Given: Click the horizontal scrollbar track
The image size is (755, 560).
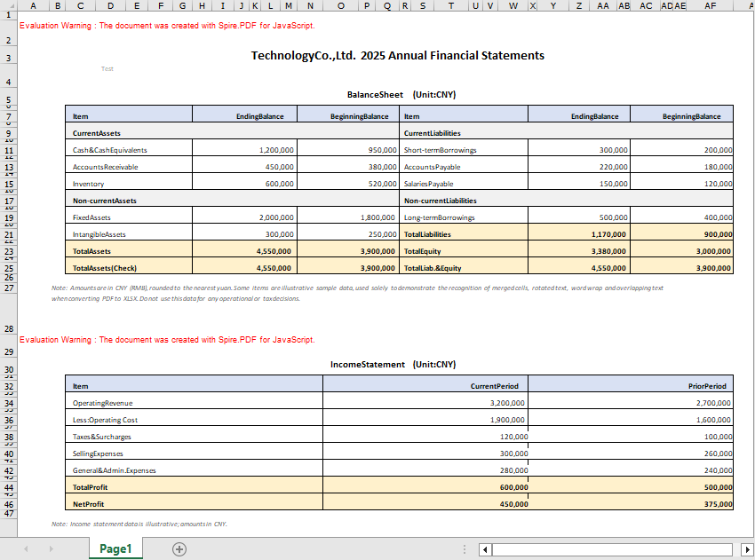Looking at the screenshot, I should 613,549.
